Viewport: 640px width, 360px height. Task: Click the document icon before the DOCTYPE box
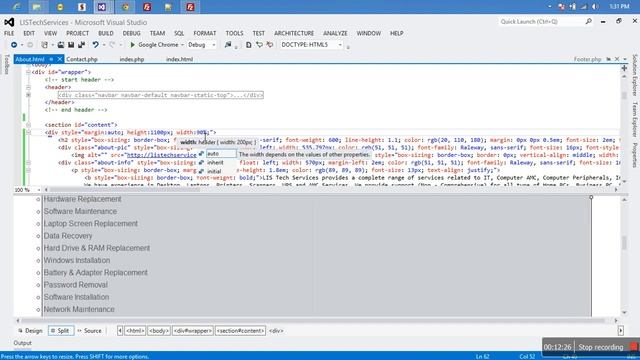point(249,44)
